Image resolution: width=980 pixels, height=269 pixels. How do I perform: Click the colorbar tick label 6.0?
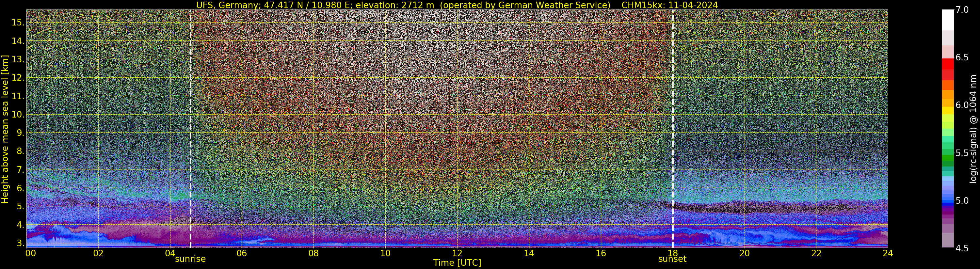962,105
